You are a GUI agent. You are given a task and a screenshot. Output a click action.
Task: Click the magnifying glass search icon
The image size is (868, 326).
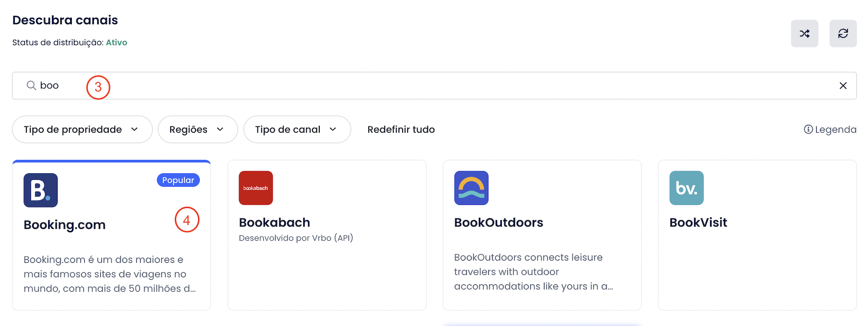click(31, 85)
